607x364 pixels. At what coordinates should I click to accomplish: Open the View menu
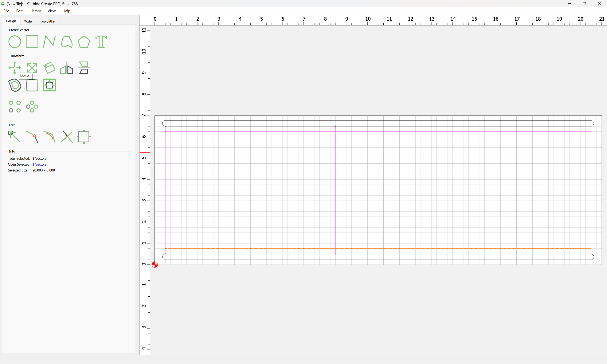point(51,11)
